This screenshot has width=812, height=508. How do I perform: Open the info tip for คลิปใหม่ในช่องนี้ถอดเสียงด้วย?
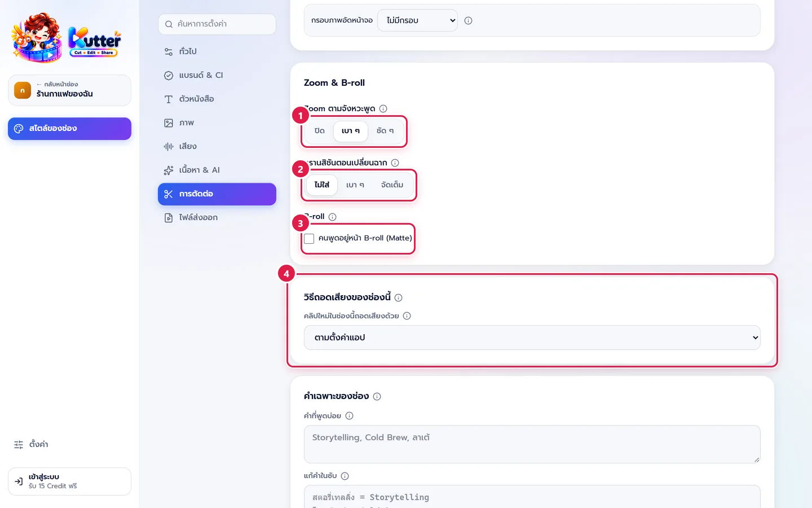(x=407, y=316)
